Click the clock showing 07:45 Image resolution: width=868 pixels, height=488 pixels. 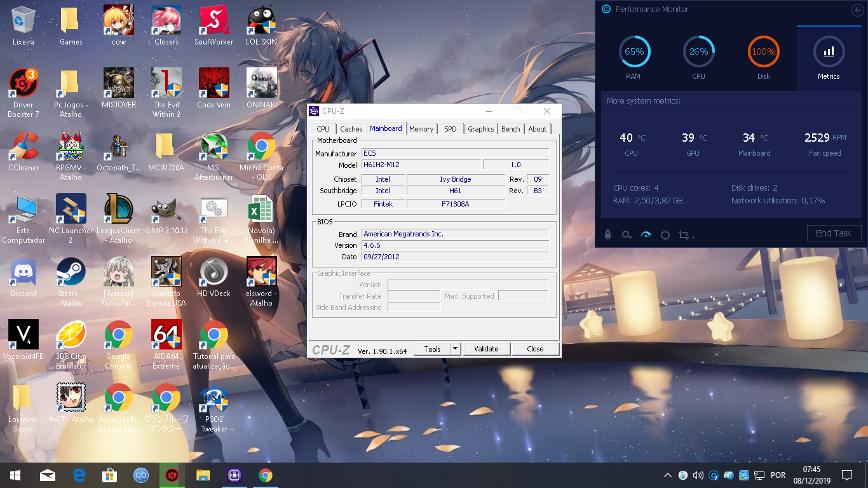(x=811, y=470)
